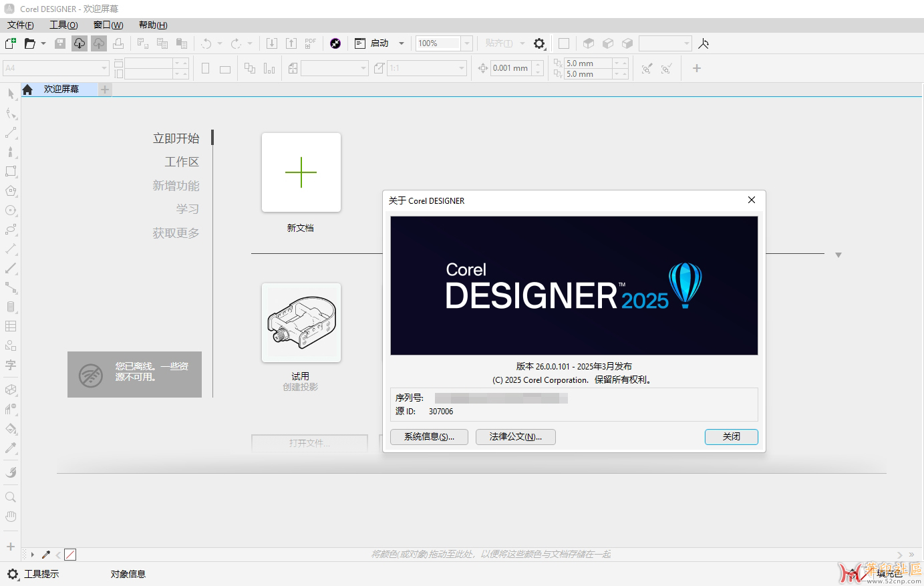This screenshot has height=586, width=924.
Task: Switch to the 欢迎屏幕 tab
Action: tap(61, 89)
